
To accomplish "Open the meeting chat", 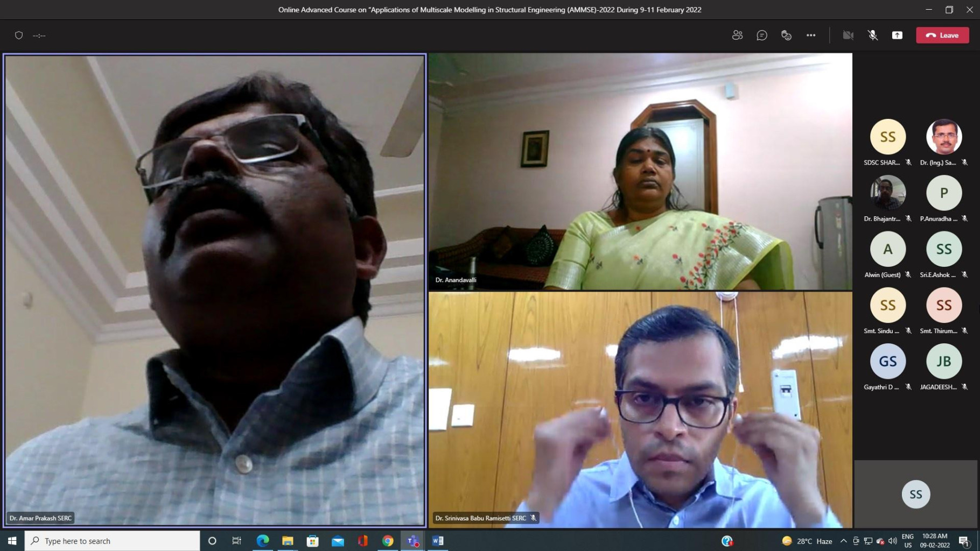I will (761, 36).
